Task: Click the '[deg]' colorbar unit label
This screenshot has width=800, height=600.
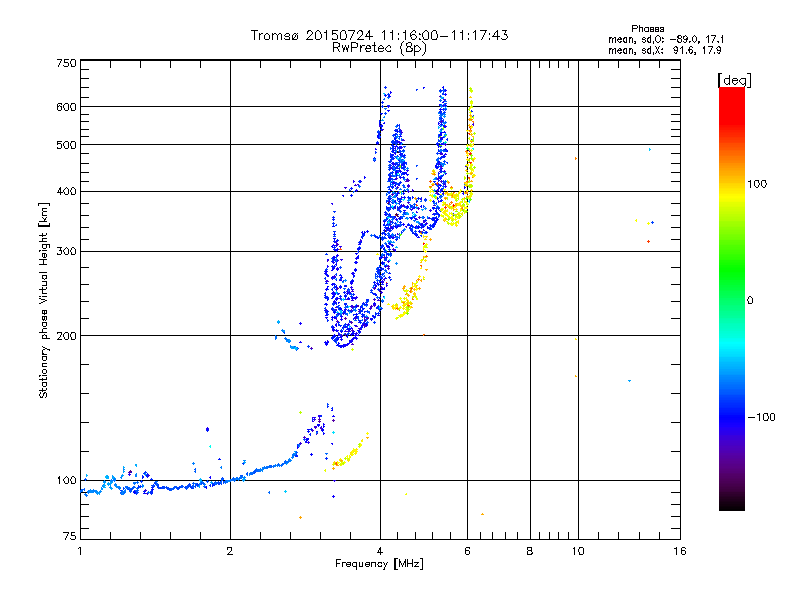Action: (734, 80)
